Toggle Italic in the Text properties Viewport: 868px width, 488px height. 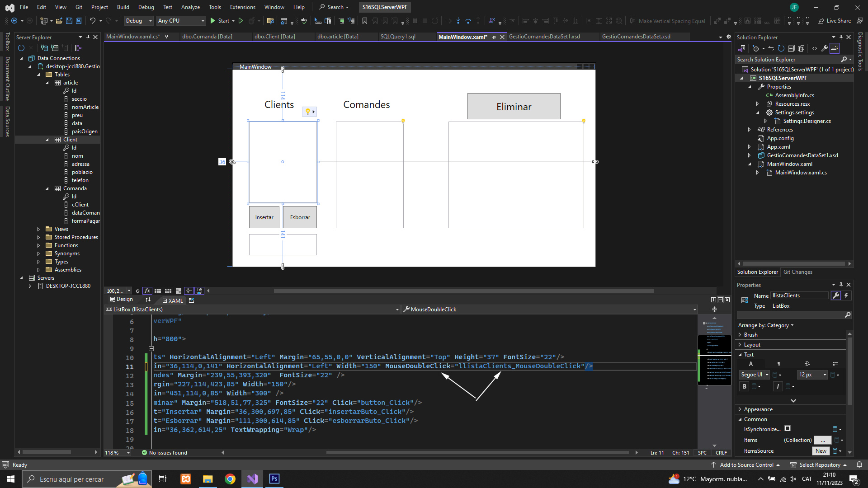(x=778, y=386)
